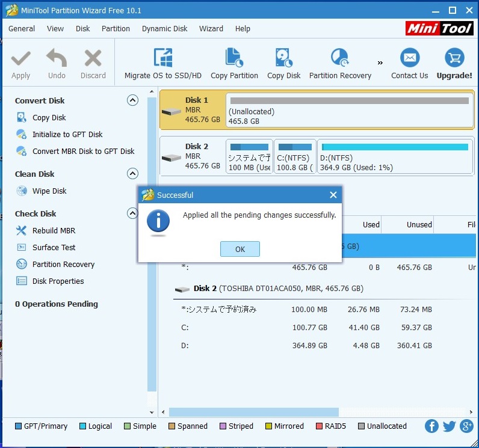Open Contact Us mail icon

tap(410, 57)
